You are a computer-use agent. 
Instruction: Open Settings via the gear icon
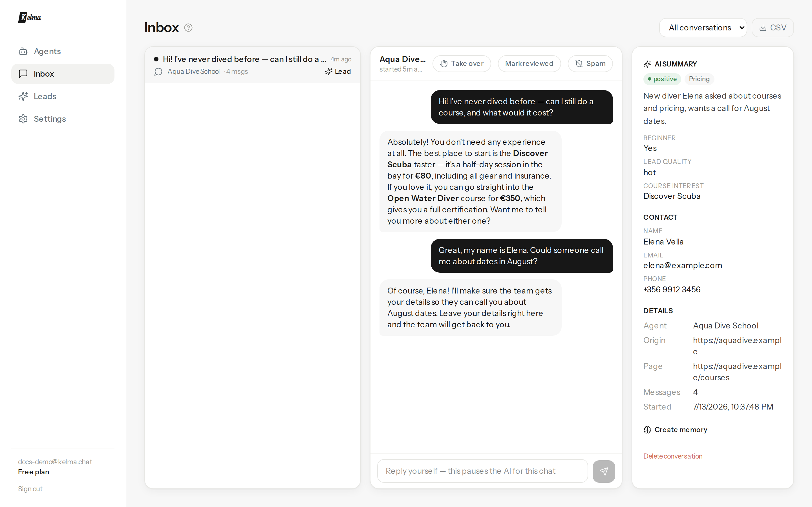pyautogui.click(x=23, y=119)
